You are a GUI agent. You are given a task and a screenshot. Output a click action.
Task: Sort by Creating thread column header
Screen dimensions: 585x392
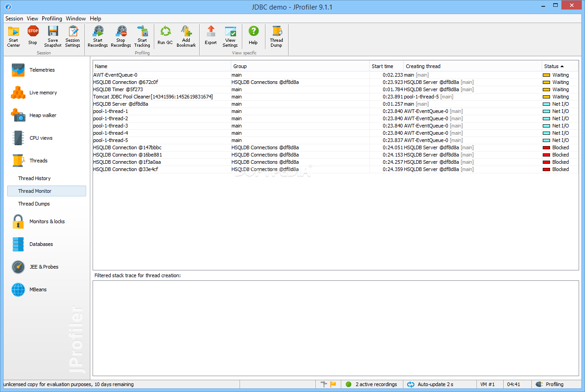[473, 66]
